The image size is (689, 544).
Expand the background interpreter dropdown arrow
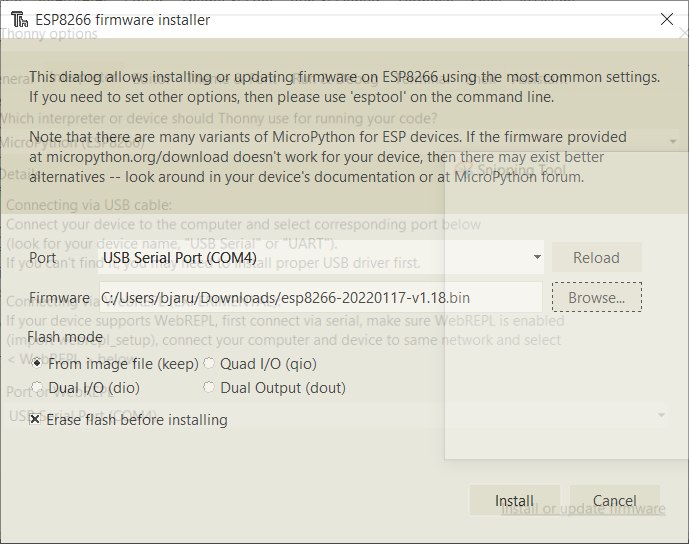673,143
